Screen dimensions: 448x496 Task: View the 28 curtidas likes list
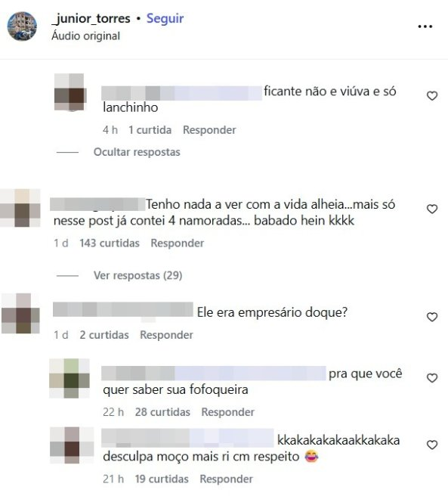(162, 412)
